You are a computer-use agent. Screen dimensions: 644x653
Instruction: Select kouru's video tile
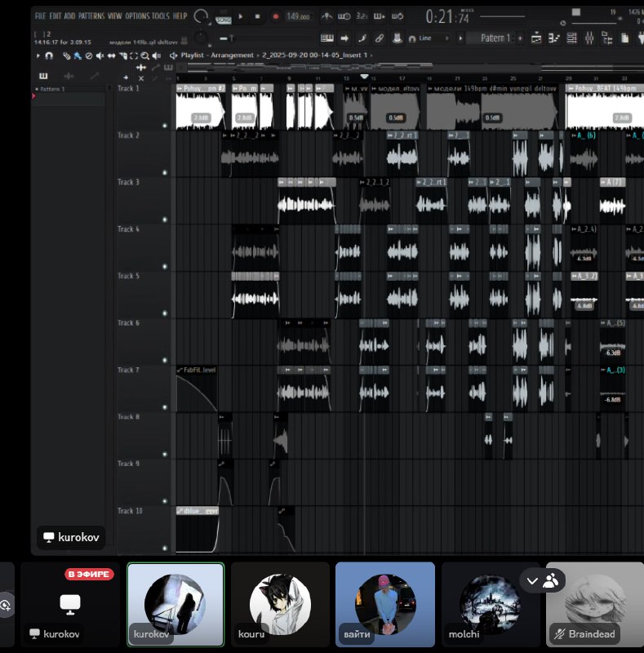280,604
